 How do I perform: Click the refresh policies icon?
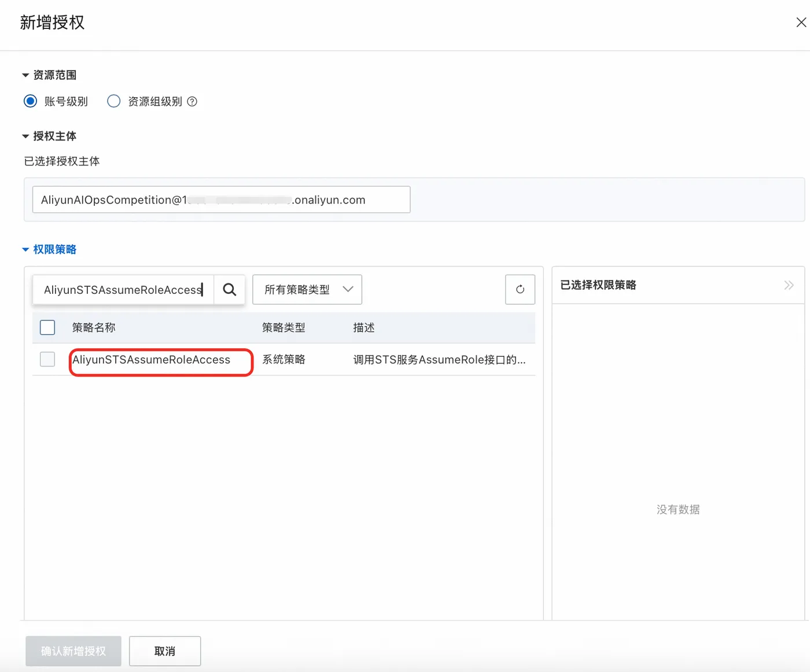point(520,289)
